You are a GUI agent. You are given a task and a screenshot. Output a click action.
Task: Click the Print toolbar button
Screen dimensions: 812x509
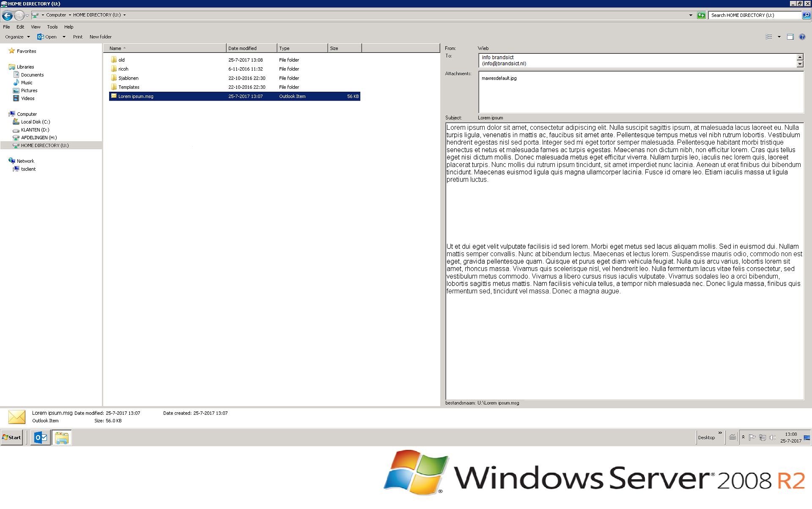[x=78, y=37]
